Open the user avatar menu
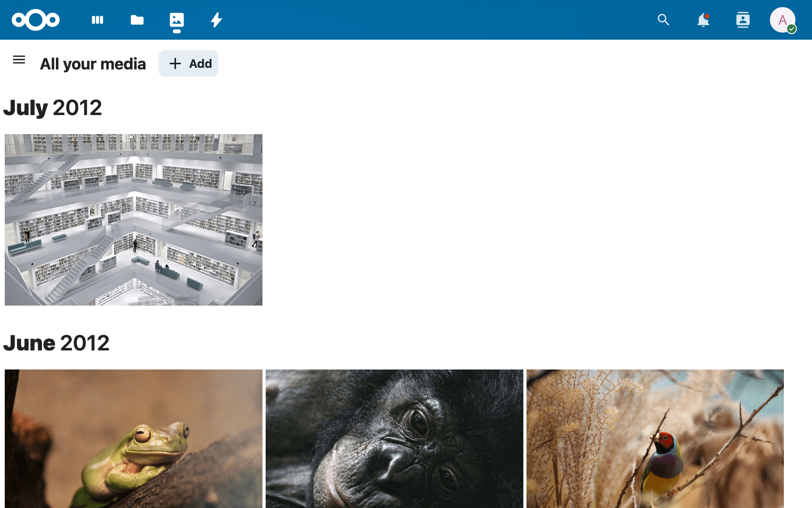 (x=782, y=19)
